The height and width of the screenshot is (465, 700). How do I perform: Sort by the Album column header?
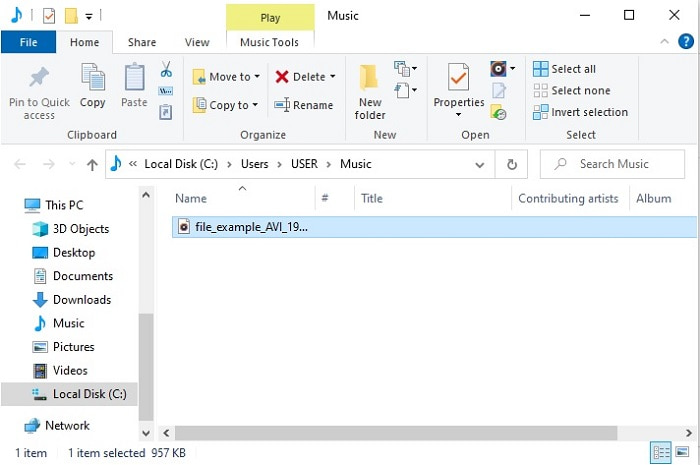click(x=654, y=199)
